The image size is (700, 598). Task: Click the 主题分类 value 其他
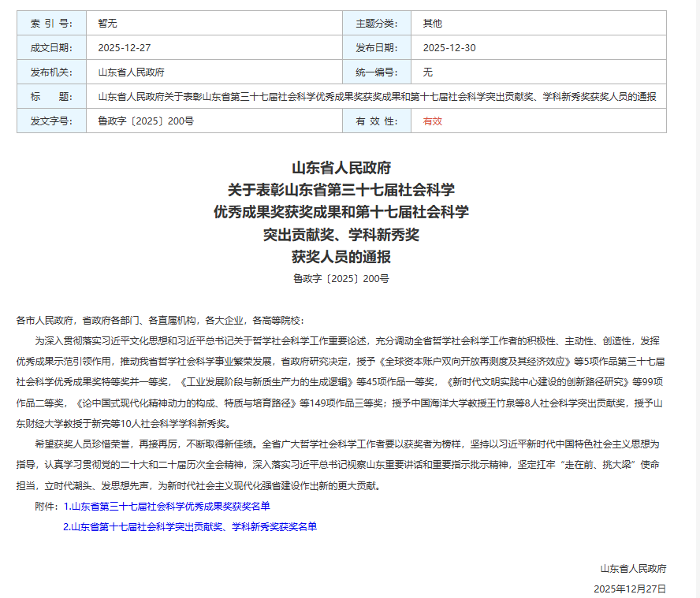433,23
